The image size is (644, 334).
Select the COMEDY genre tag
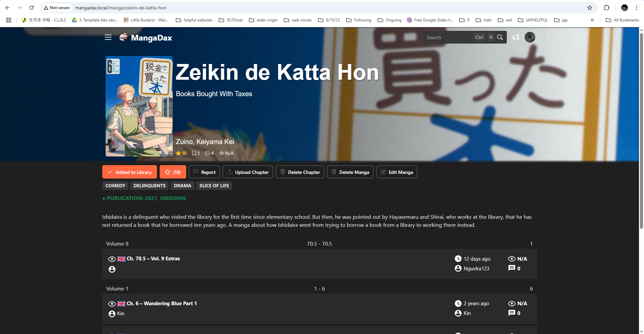[x=115, y=186]
